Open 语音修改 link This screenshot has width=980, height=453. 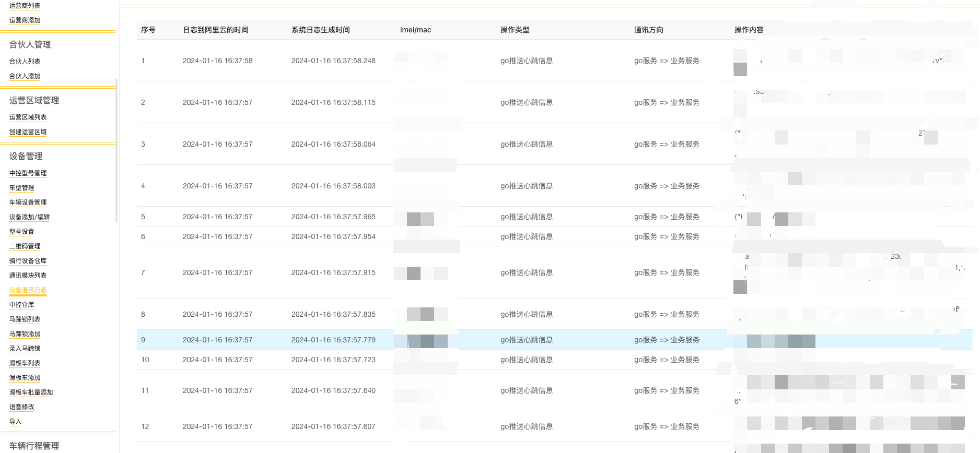(21, 407)
